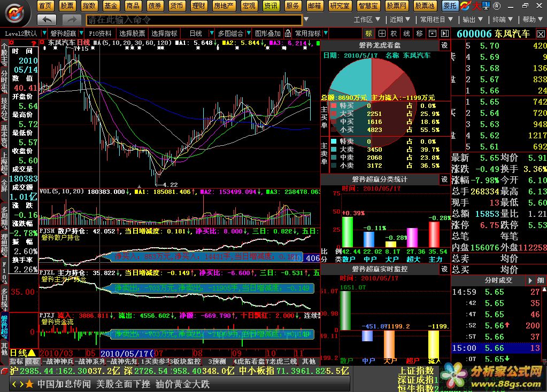Open 设 settings for 磐矜超赢实时监控 panel

[444, 269]
